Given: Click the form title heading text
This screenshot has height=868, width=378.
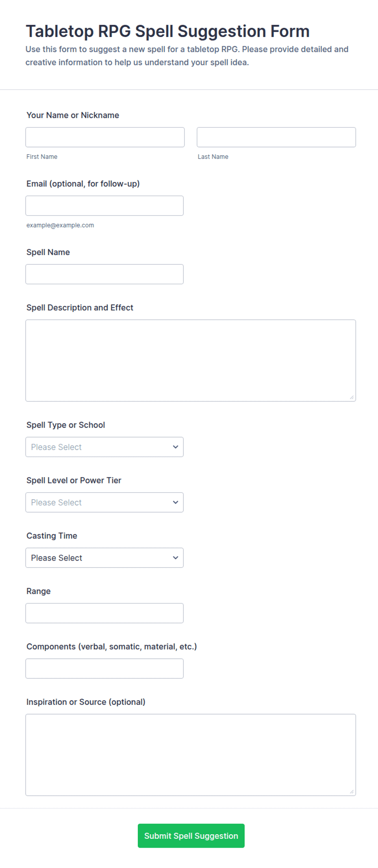Looking at the screenshot, I should tap(167, 31).
